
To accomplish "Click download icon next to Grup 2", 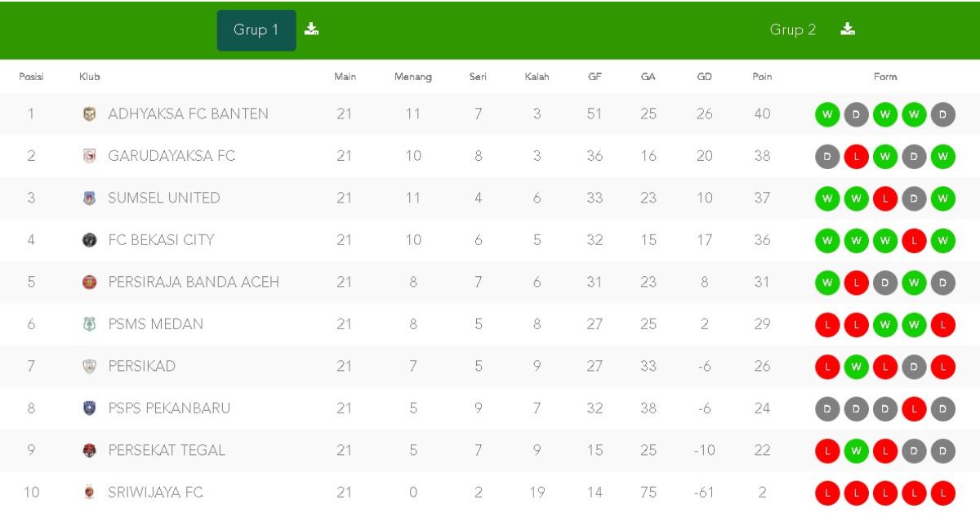I will coord(848,29).
